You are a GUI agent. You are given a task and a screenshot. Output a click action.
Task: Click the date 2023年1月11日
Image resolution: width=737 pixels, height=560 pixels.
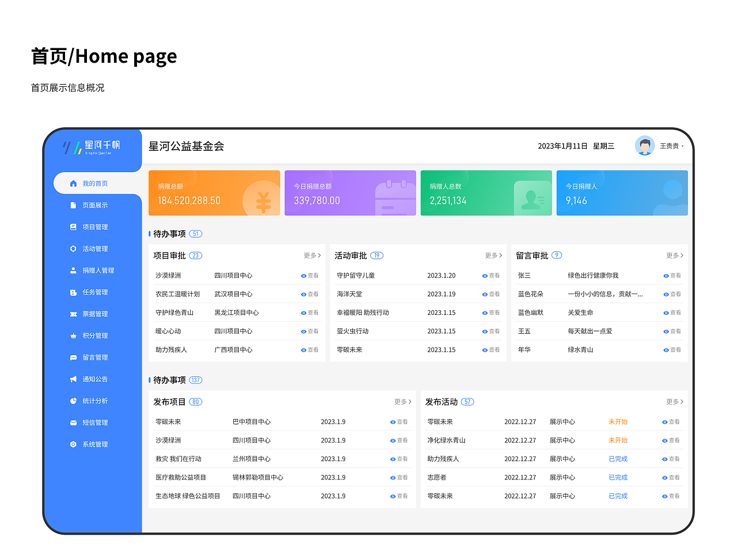click(x=563, y=146)
